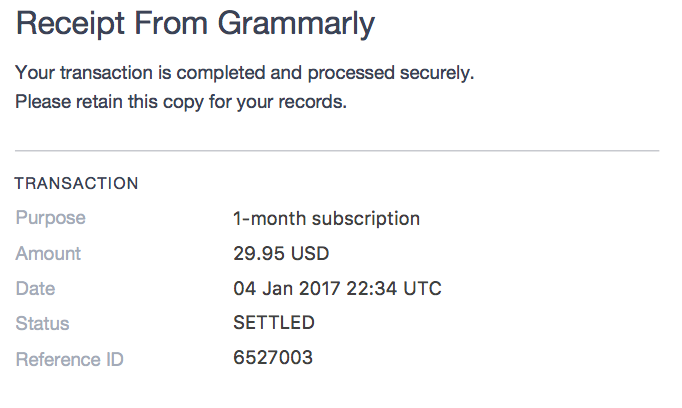The height and width of the screenshot is (408, 682).
Task: Click the word Grammarly in the title
Action: pos(296,25)
